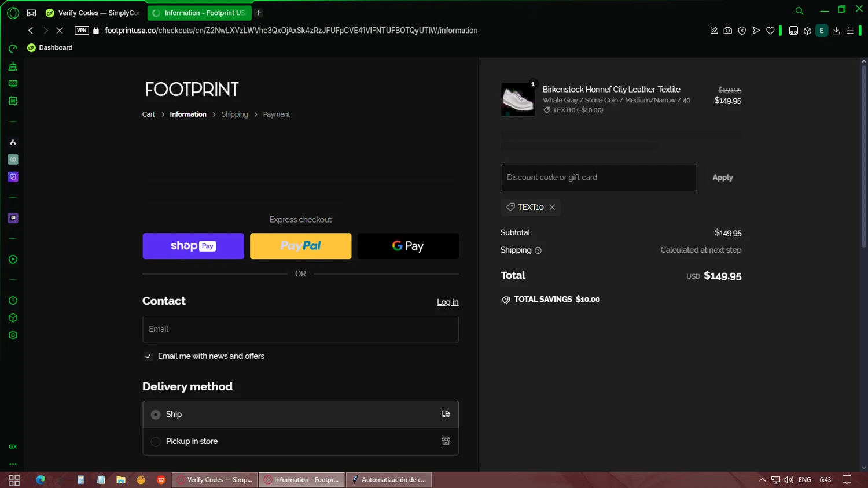Open the Opera GX main menu
This screenshot has width=868, height=488.
13,13
